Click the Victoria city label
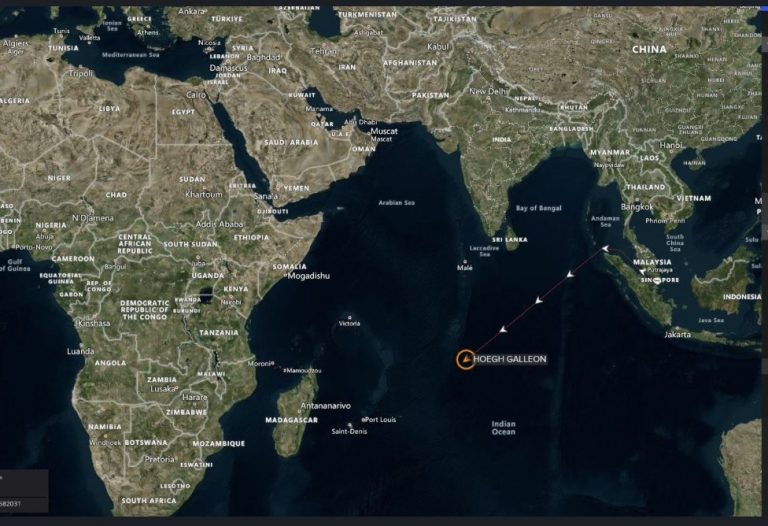The image size is (768, 526). [349, 323]
